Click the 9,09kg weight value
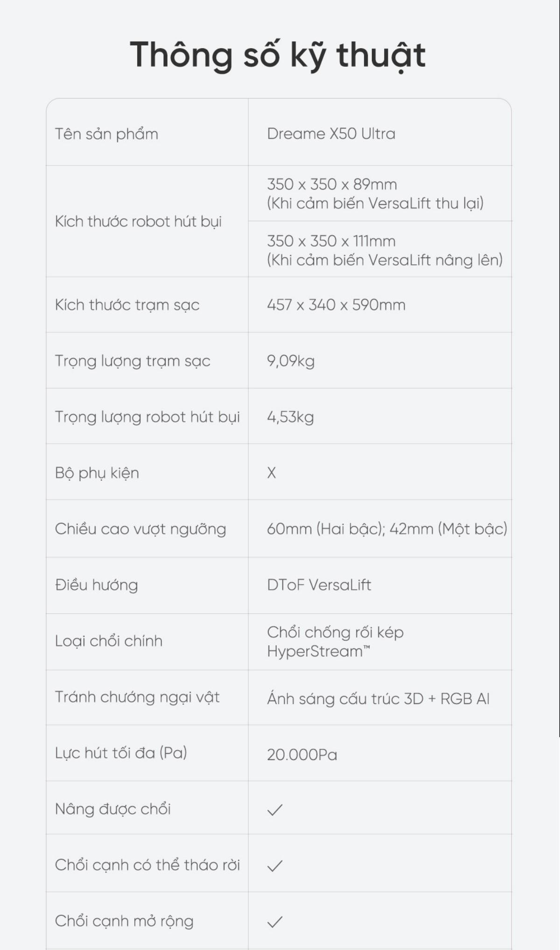560x950 pixels. tap(291, 361)
